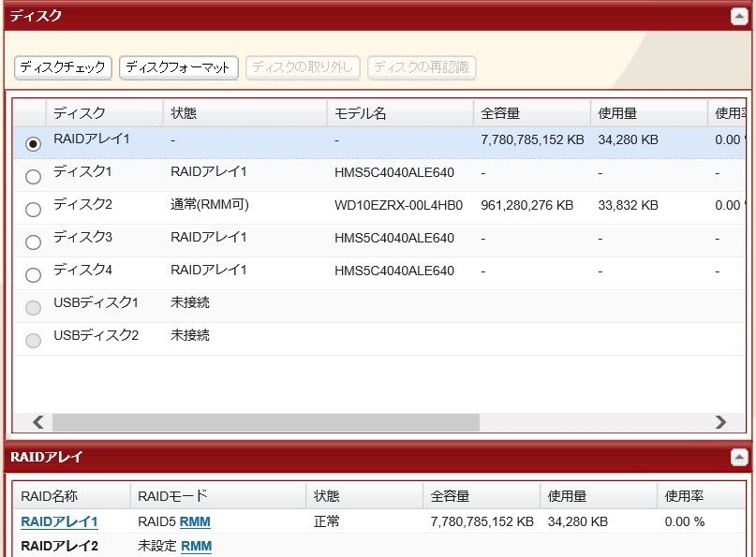
Task: Click HMS5C4040ALE640 in ディスク4 row
Action: click(x=394, y=271)
